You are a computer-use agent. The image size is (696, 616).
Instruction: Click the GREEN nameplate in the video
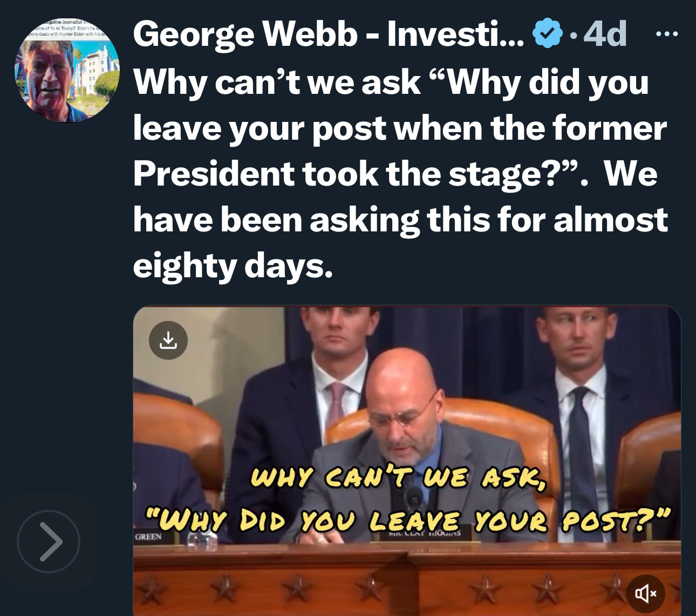pyautogui.click(x=148, y=537)
